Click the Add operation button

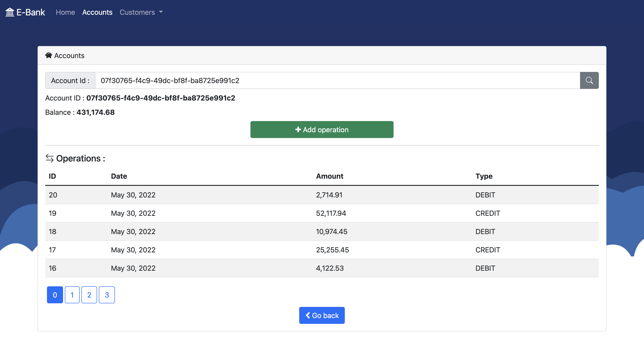coord(322,130)
